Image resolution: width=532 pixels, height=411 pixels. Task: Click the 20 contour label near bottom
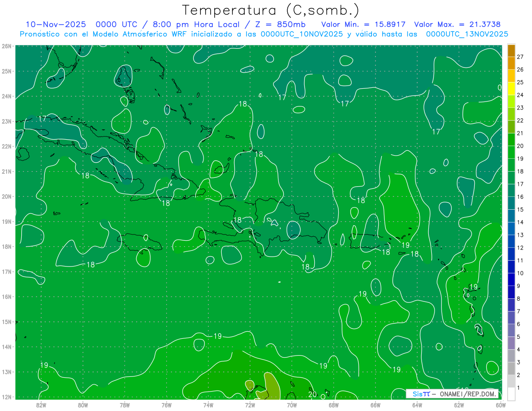click(312, 394)
